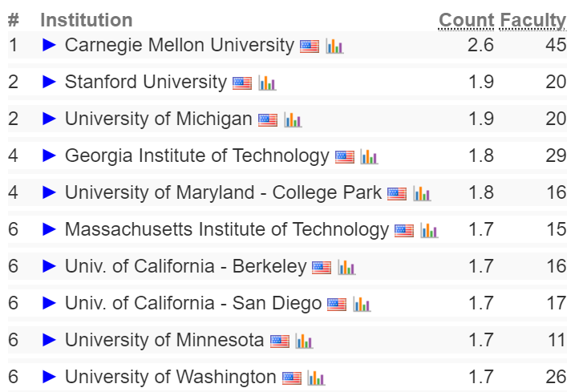Click the Count column header
Image resolution: width=587 pixels, height=392 pixels.
pyautogui.click(x=466, y=20)
